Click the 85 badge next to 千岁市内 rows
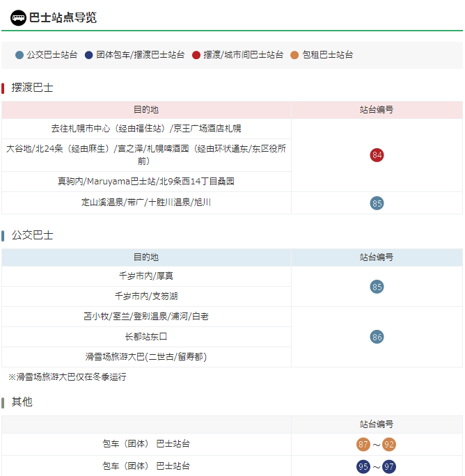465x476 pixels. 377,287
